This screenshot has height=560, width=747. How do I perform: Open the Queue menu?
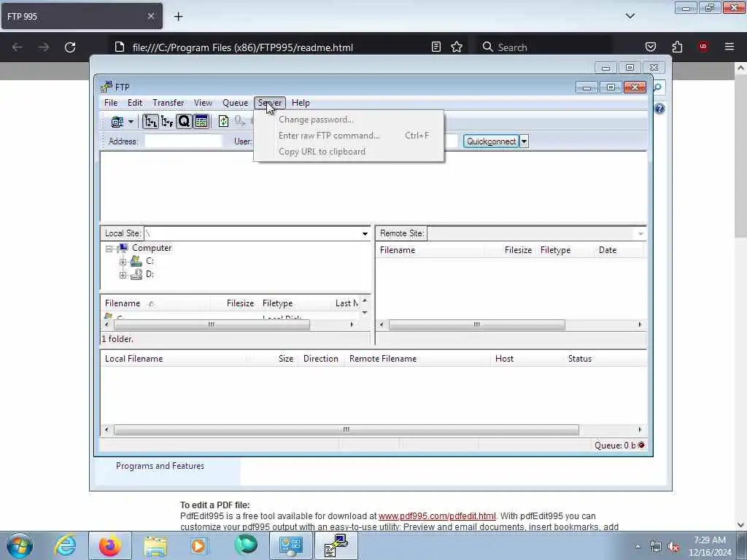(x=236, y=103)
